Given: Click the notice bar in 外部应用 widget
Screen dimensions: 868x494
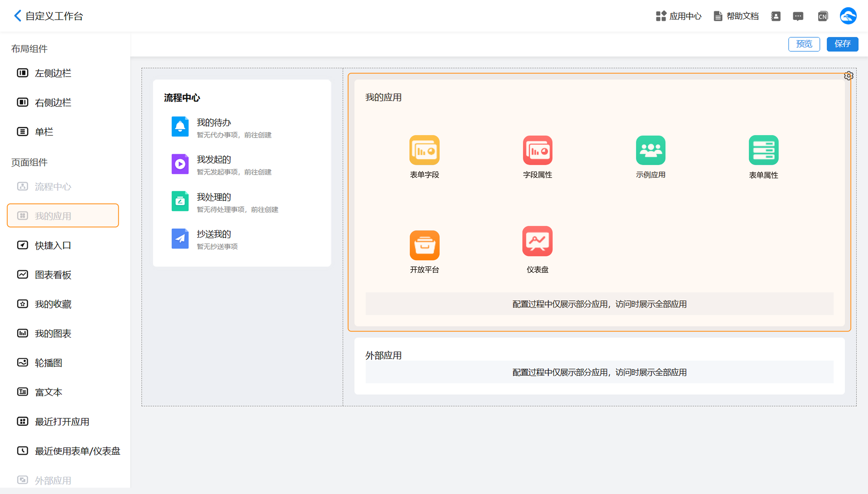Looking at the screenshot, I should tap(599, 372).
